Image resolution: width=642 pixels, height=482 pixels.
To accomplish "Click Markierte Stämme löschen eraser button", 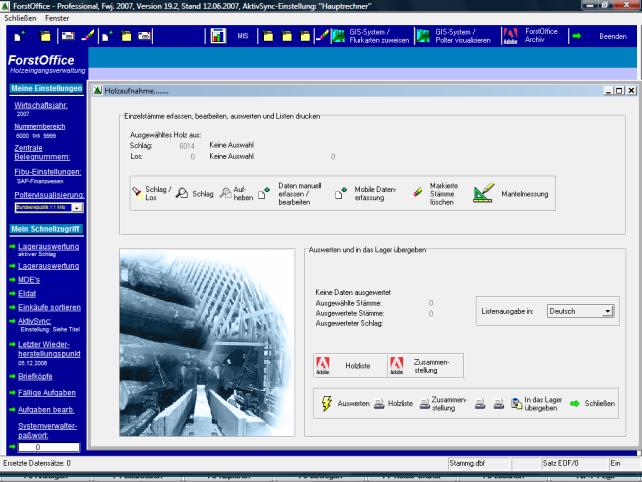I will [x=435, y=194].
